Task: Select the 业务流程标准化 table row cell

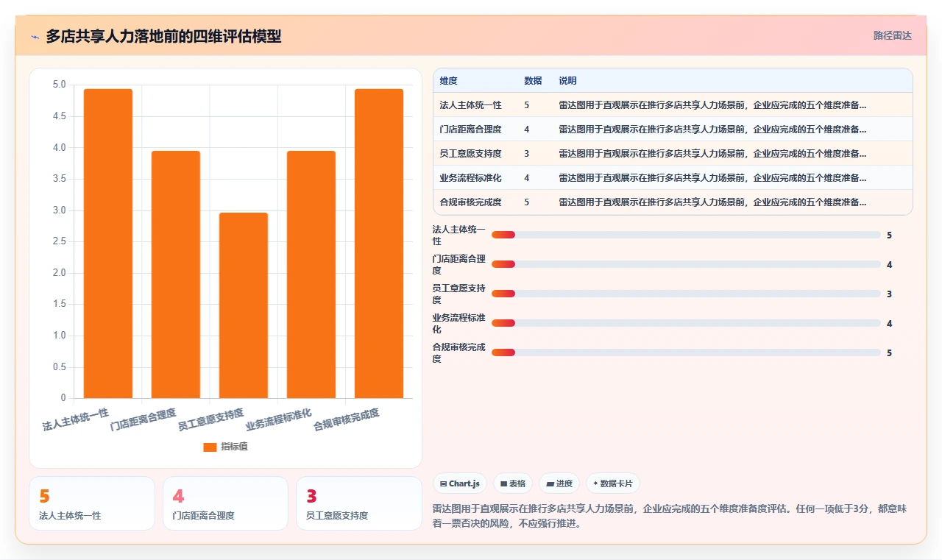Action: [471, 177]
